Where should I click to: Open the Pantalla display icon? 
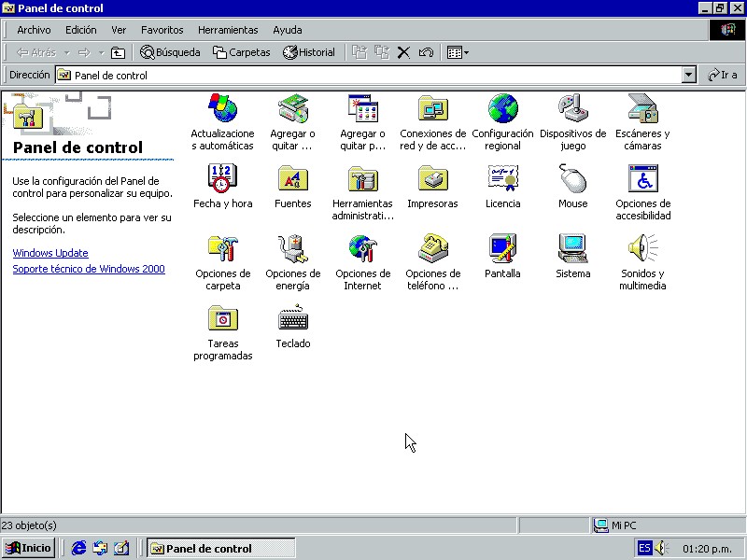pos(502,248)
